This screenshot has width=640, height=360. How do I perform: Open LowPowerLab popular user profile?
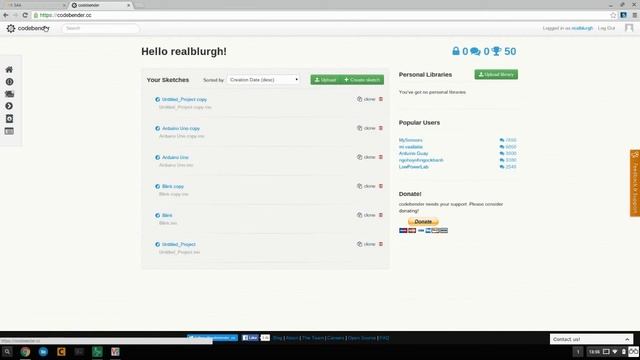tap(413, 167)
